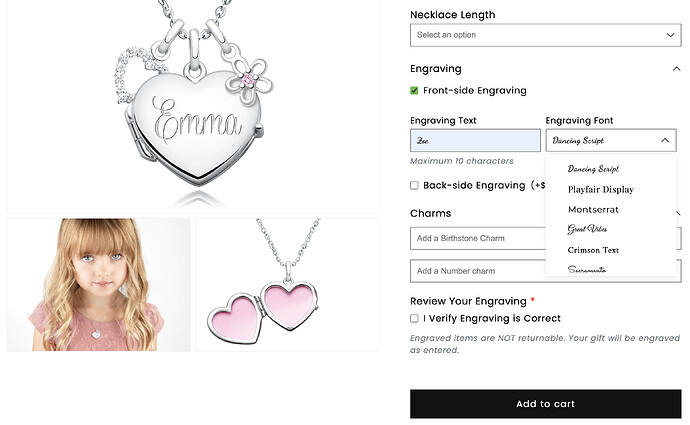Select Dancing Script from font list
The width and height of the screenshot is (690, 425).
pos(593,169)
